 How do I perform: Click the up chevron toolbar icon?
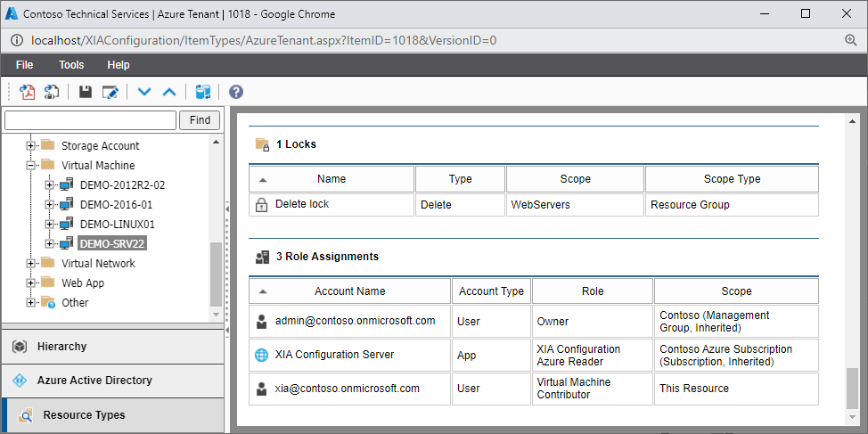point(169,92)
